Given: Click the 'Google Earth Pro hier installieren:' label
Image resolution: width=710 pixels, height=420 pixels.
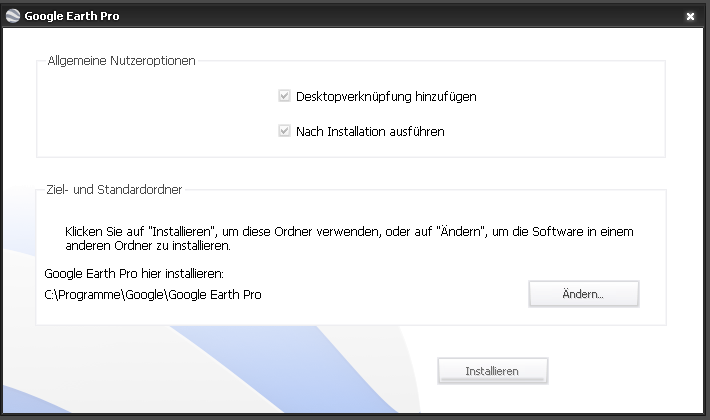Looking at the screenshot, I should [x=134, y=272].
